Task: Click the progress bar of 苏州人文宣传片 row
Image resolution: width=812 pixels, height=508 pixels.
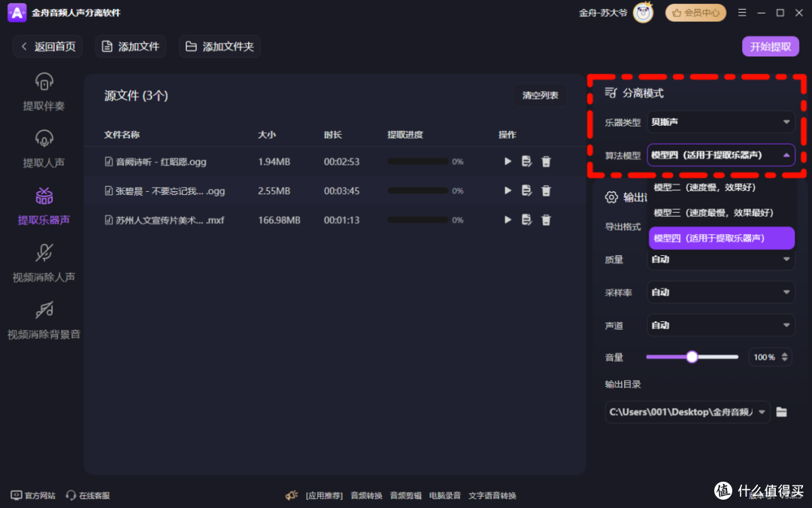Action: pos(417,220)
